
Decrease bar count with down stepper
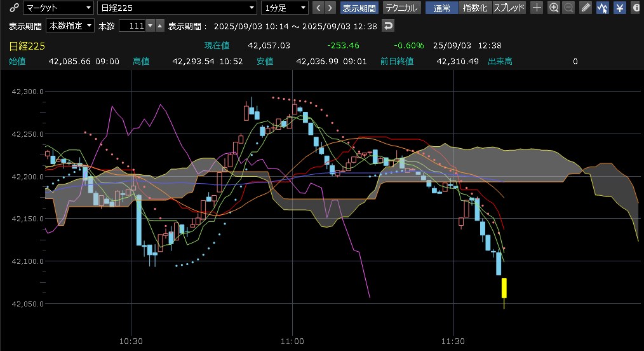151,26
